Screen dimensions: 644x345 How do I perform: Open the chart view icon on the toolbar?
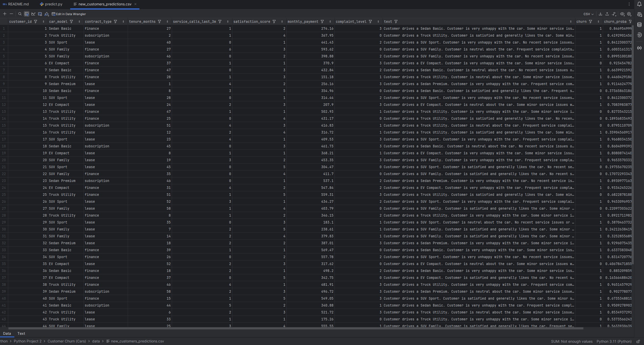[x=33, y=14]
